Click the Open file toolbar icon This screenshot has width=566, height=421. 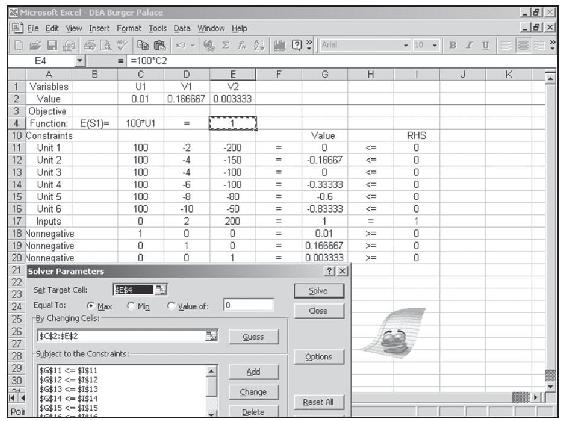click(35, 45)
